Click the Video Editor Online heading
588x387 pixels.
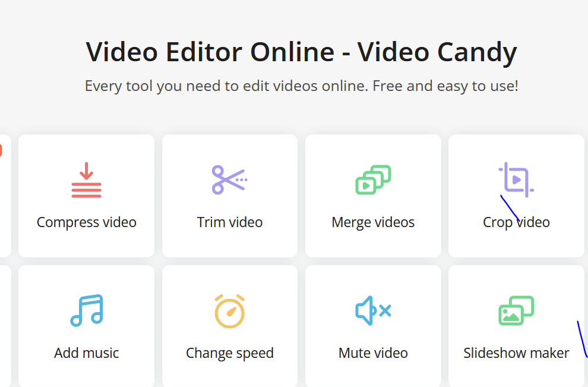pos(302,52)
